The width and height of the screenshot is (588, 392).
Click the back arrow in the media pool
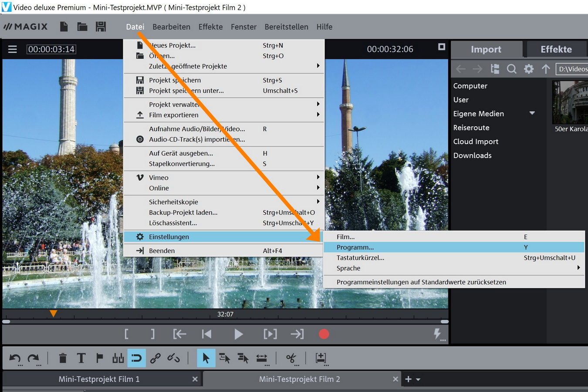point(460,69)
